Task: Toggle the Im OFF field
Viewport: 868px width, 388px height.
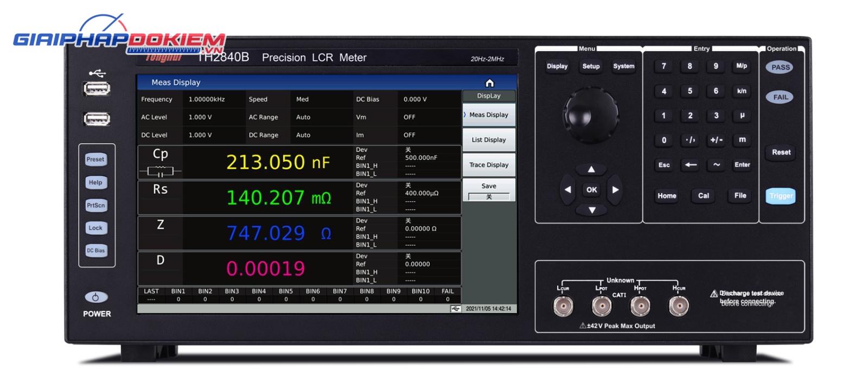Action: (430, 135)
